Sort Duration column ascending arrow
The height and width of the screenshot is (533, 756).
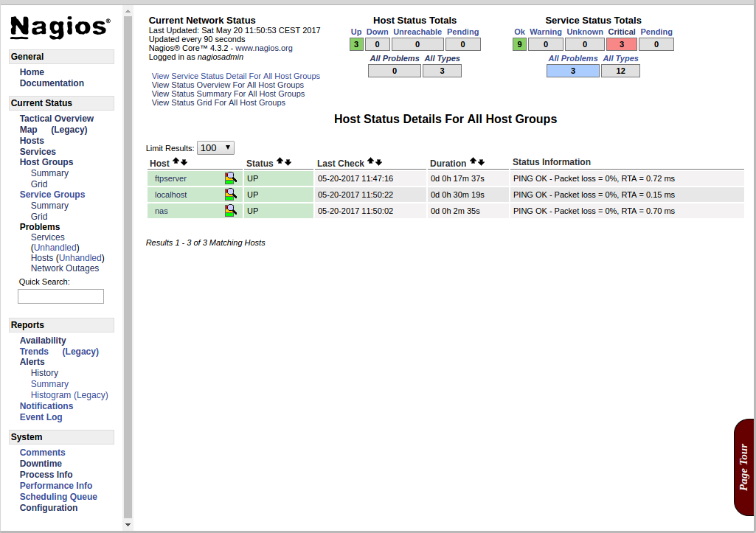473,161
